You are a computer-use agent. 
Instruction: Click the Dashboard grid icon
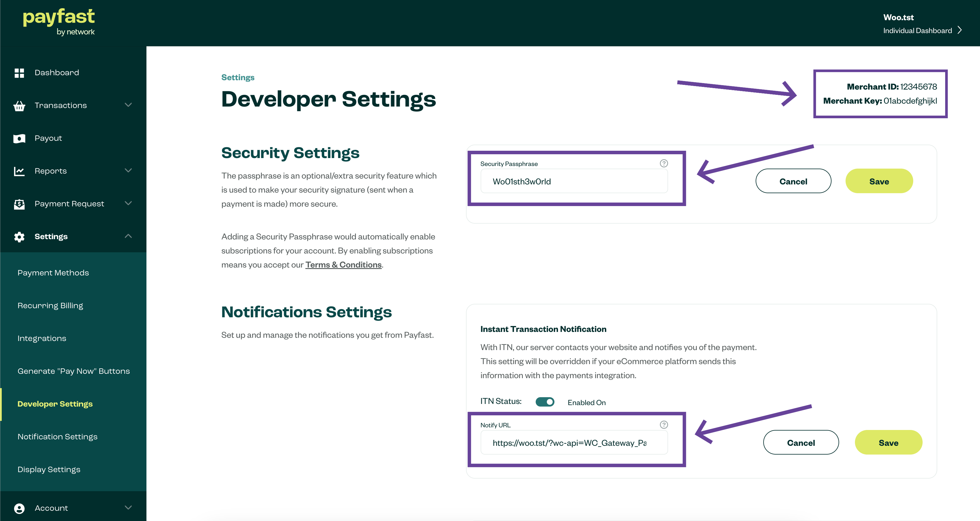click(x=19, y=73)
